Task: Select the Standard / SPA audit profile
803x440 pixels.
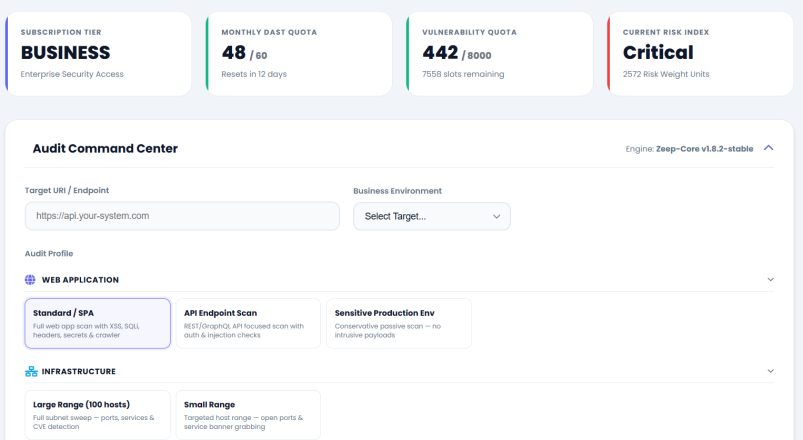Action: pos(98,323)
